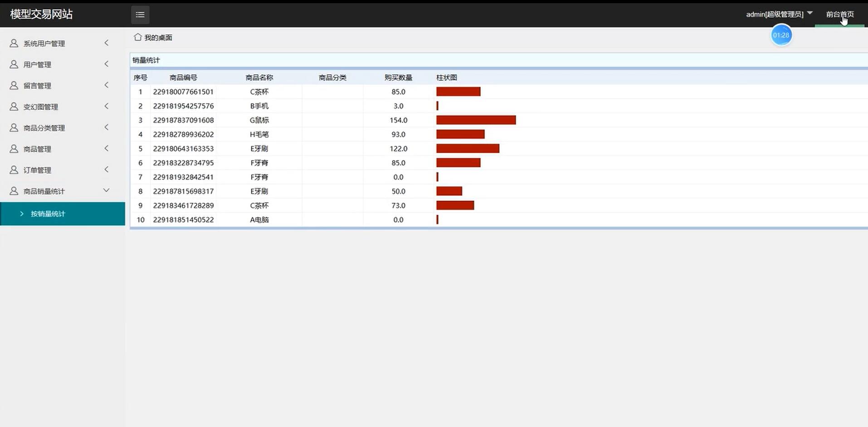This screenshot has height=427, width=868.
Task: Click the blue 01:28 timer circle
Action: point(781,35)
